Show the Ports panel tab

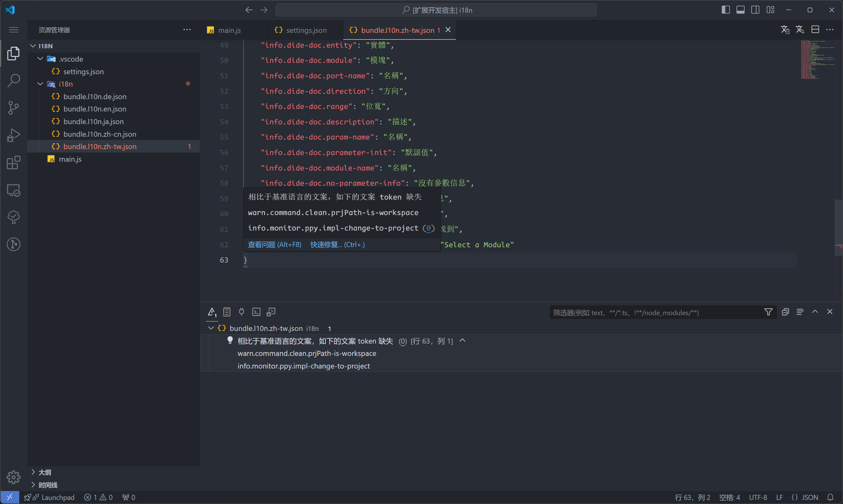click(242, 312)
